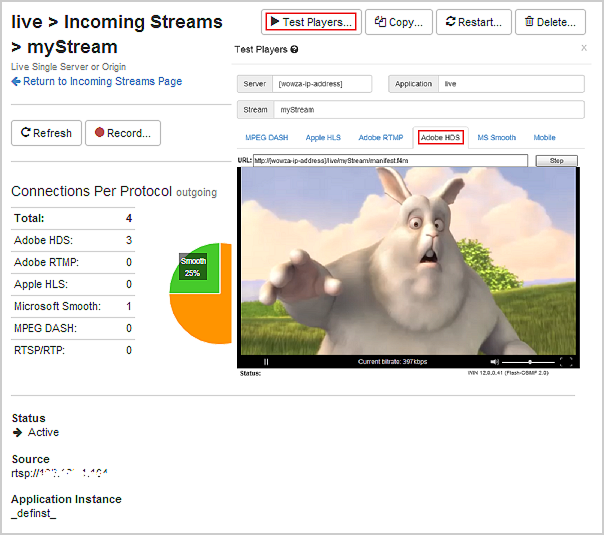Click the '_definst_' application instance text
This screenshot has width=604, height=535.
(34, 513)
